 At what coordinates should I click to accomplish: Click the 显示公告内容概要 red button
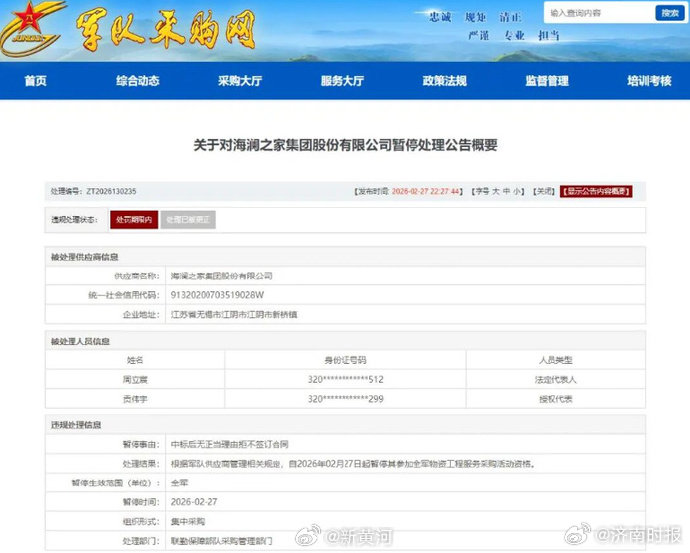[596, 191]
